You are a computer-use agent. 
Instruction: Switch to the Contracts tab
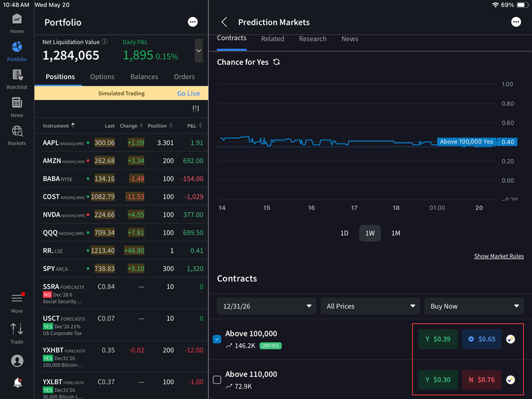click(232, 38)
